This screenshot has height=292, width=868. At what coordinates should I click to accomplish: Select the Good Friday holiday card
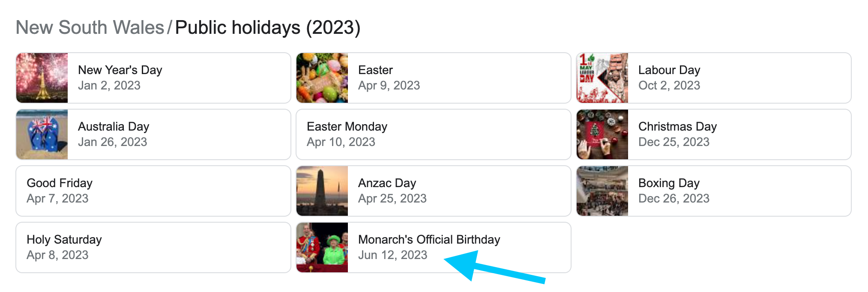(153, 191)
